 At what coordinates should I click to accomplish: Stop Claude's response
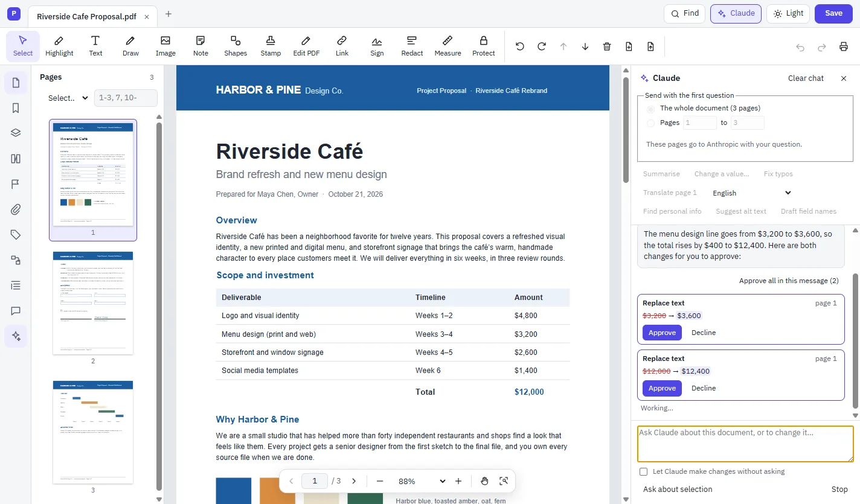point(839,490)
